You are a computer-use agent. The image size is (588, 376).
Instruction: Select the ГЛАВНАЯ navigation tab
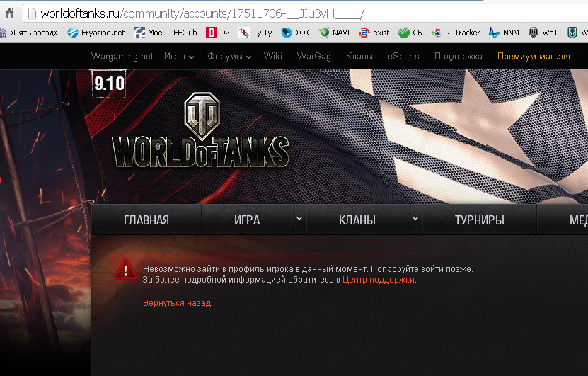point(146,220)
